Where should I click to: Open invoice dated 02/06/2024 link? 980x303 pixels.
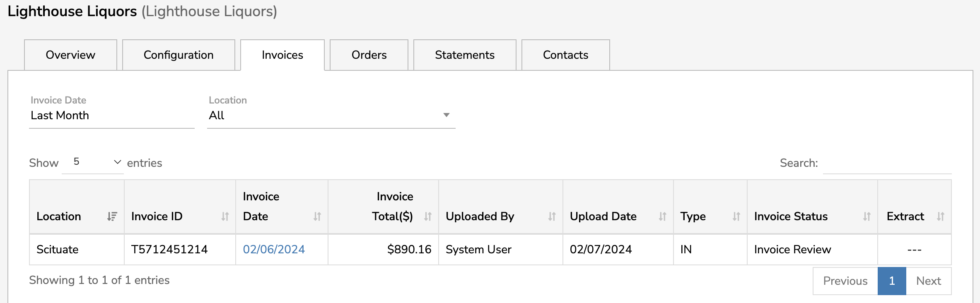274,250
